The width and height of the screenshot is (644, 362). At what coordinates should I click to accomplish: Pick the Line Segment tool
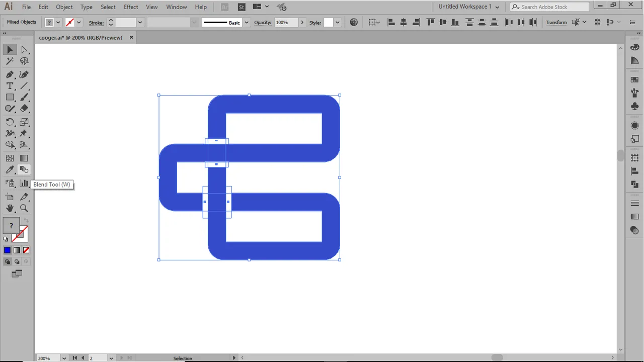coord(24,86)
